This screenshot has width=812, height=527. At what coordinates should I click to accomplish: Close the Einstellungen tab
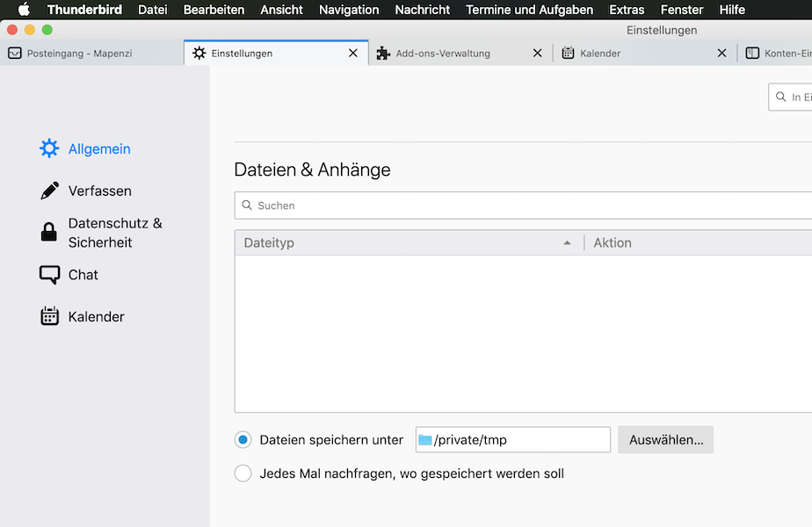click(353, 53)
